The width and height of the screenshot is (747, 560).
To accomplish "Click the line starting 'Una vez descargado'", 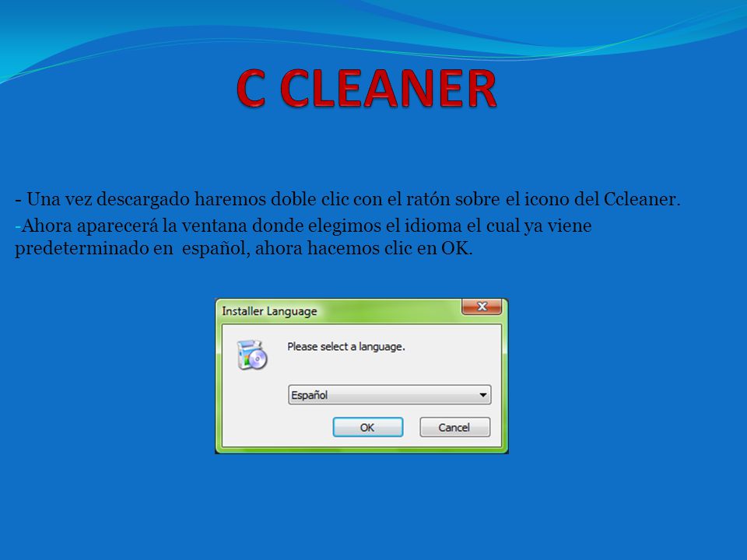I will (x=347, y=199).
